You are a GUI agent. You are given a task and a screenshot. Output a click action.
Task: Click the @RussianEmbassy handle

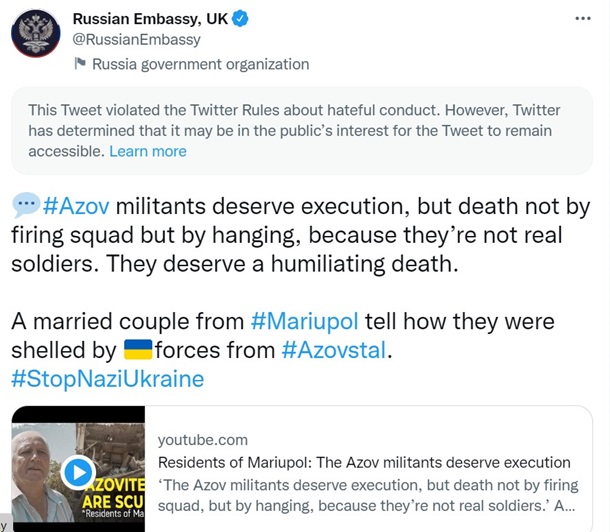click(x=137, y=40)
